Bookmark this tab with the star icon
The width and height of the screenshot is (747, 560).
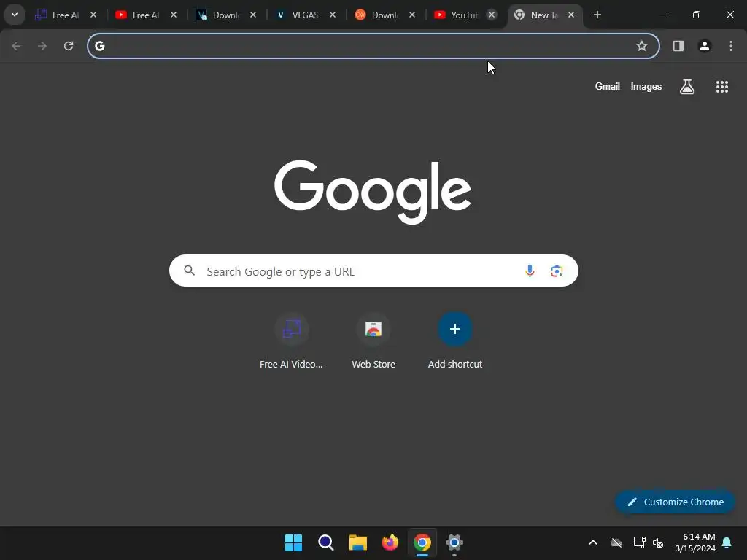(642, 46)
